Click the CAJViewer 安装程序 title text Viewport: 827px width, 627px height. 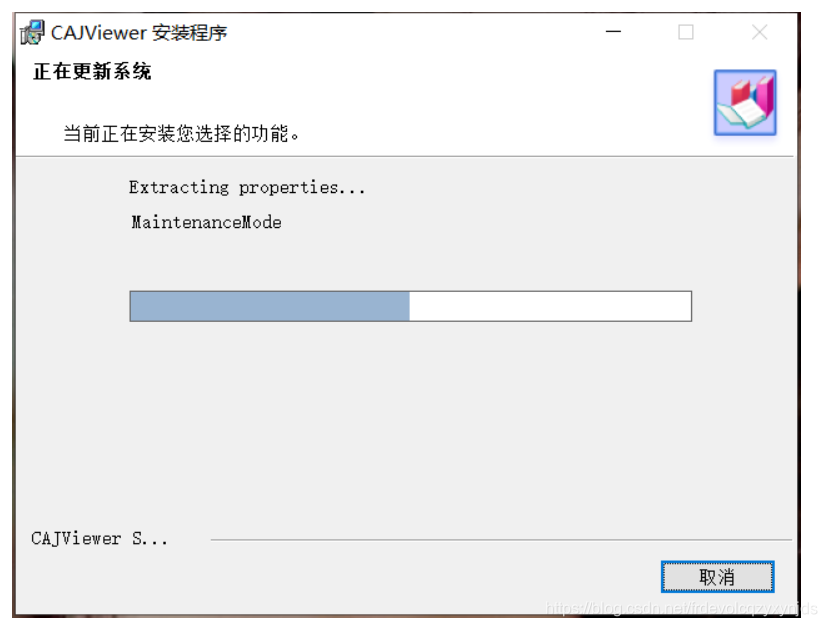[x=139, y=33]
